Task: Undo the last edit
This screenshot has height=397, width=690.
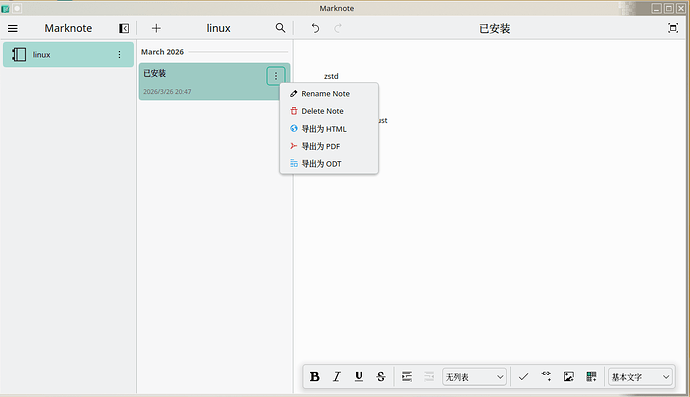Action: point(315,28)
